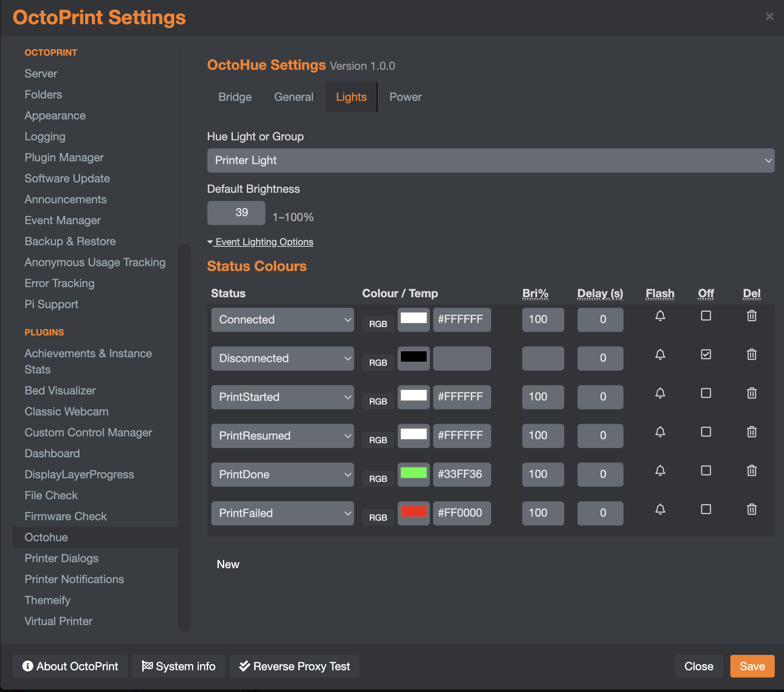Viewport: 784px width, 692px height.
Task: Click the orange Save button
Action: tap(752, 666)
